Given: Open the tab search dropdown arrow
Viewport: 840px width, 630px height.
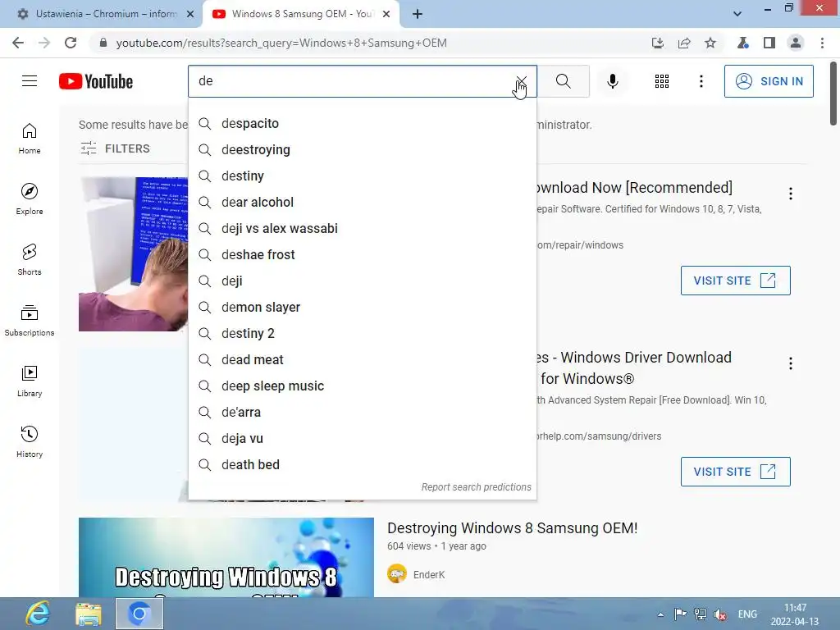Looking at the screenshot, I should pyautogui.click(x=737, y=14).
